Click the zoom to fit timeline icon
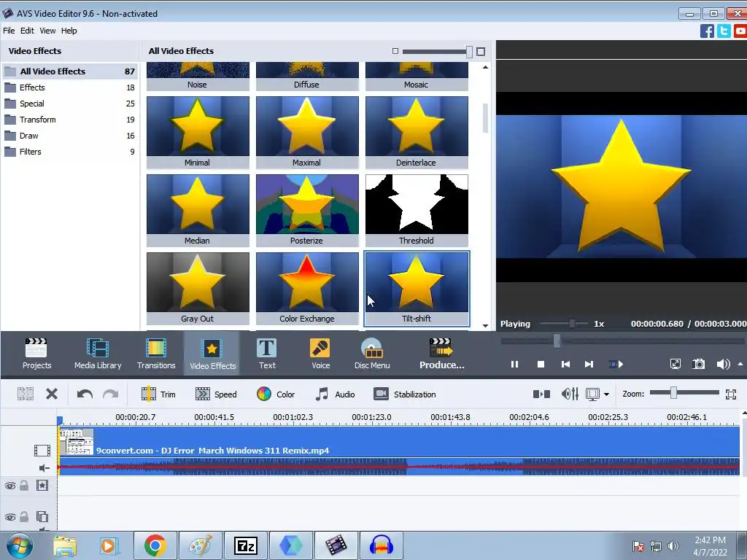This screenshot has width=747, height=560. [x=731, y=394]
